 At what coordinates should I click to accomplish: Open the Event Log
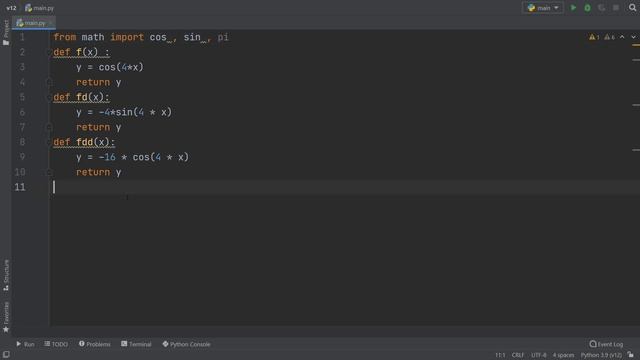pyautogui.click(x=606, y=344)
